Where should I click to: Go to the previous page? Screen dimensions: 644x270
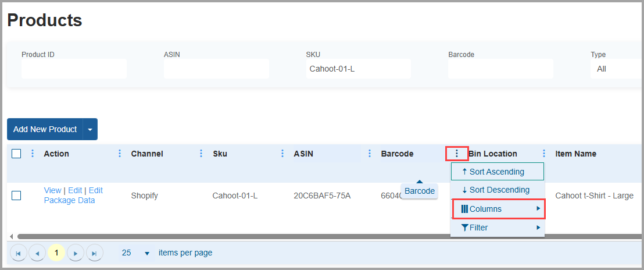pos(37,253)
